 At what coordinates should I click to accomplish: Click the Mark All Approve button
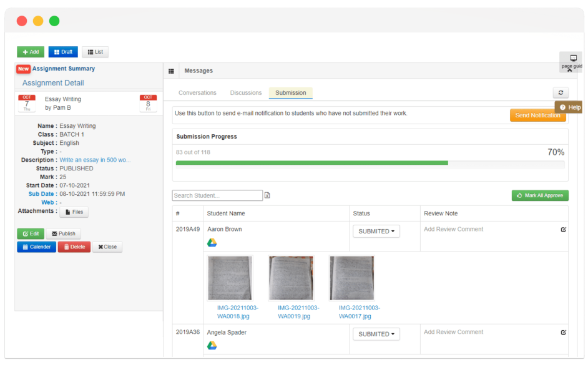540,195
